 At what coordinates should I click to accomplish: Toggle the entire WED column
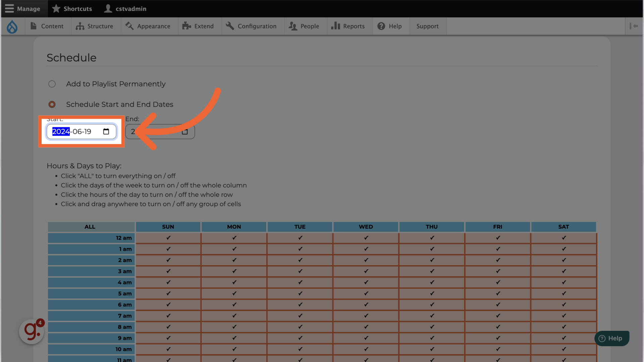click(366, 227)
